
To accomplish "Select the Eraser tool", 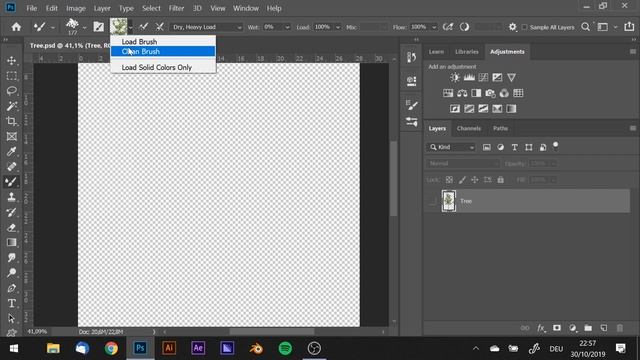I will [x=11, y=227].
